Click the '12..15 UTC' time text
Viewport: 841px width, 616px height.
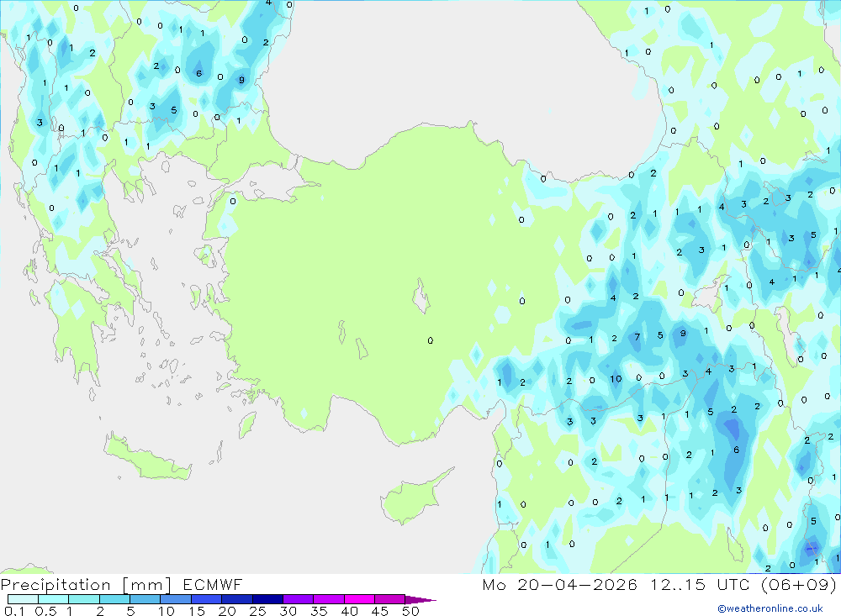[x=700, y=584]
